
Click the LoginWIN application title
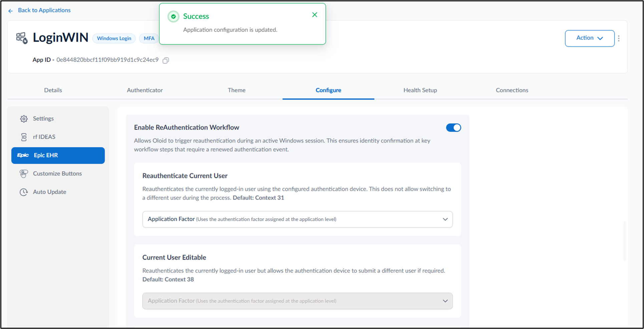[x=60, y=38]
